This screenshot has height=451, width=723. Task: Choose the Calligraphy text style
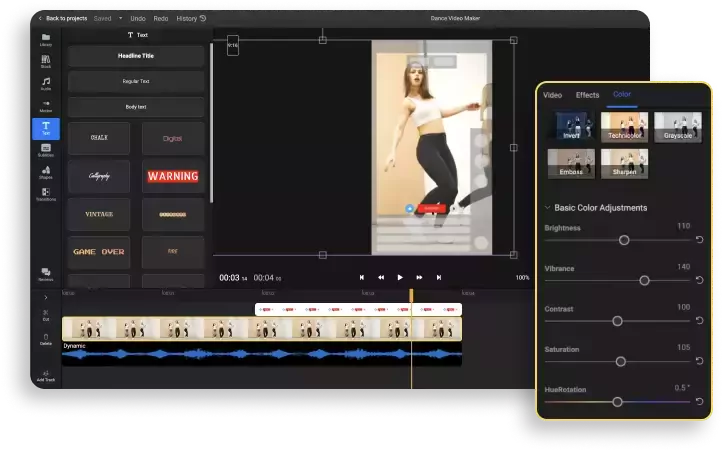pyautogui.click(x=99, y=176)
